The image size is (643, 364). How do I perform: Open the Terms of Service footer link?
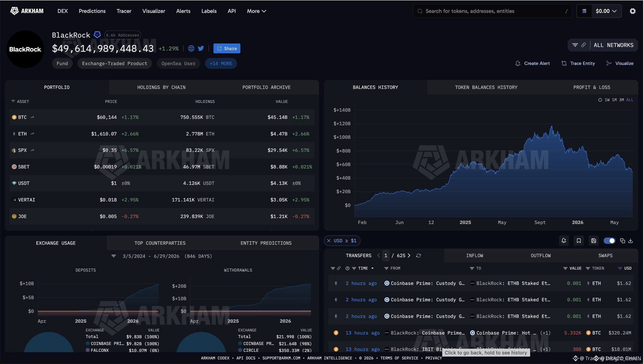pyautogui.click(x=399, y=358)
